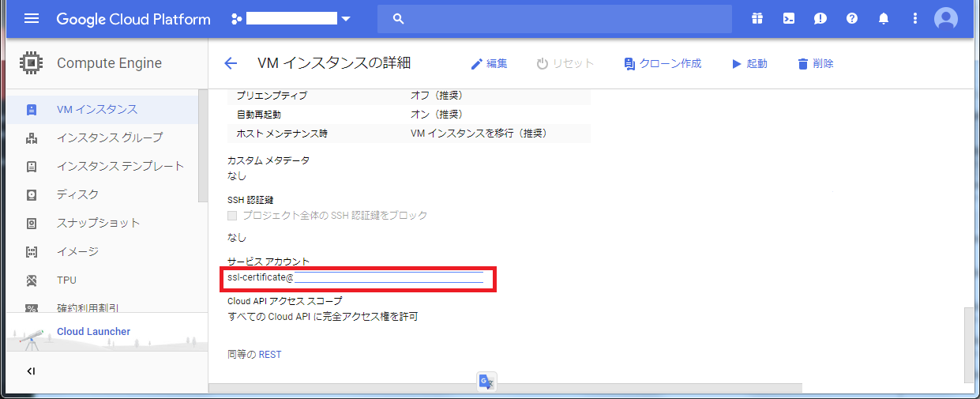Open the user account avatar
The width and height of the screenshot is (980, 399).
[946, 18]
